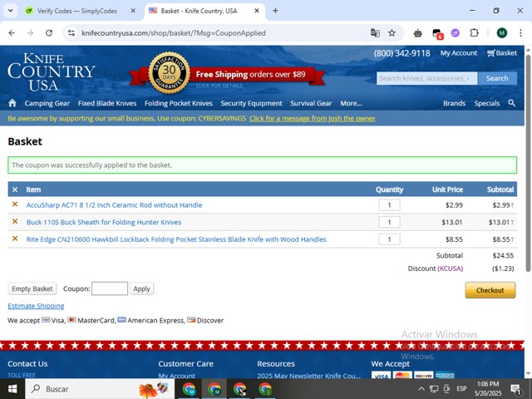Open My Account in the header
Viewport: 532px width, 399px height.
[459, 53]
